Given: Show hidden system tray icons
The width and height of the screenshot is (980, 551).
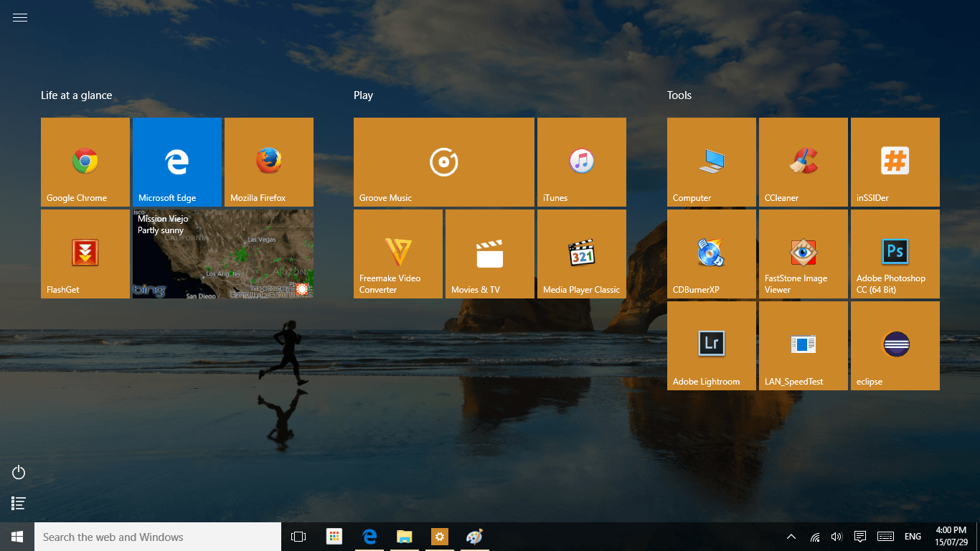Looking at the screenshot, I should click(791, 537).
